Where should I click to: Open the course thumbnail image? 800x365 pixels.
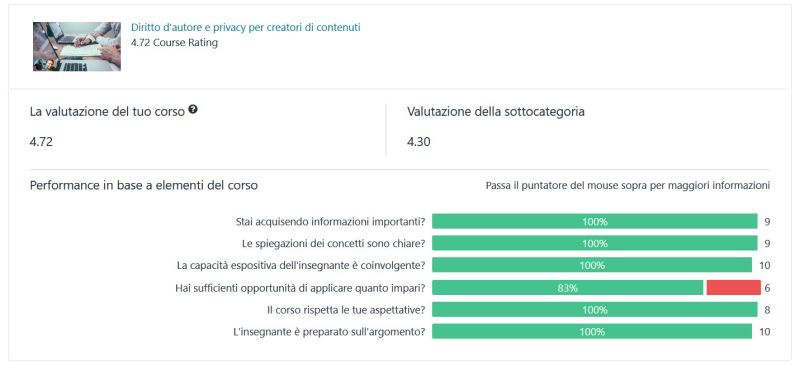(77, 46)
